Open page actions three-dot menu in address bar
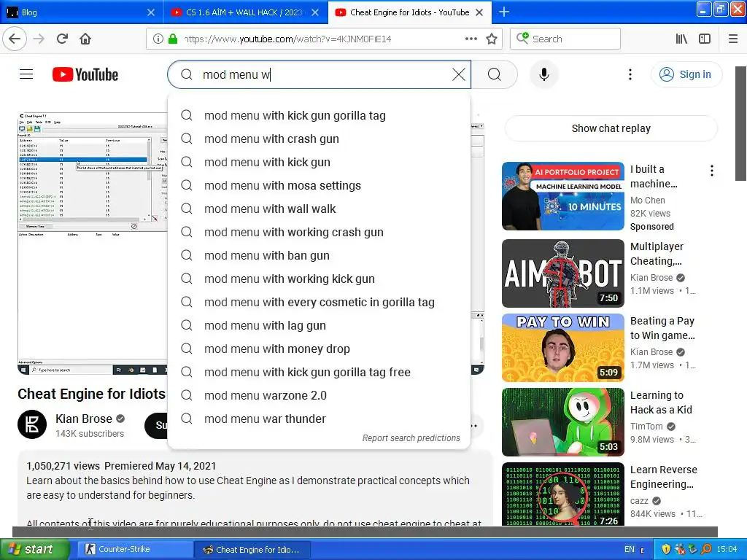Screen dimensions: 747x560 point(471,39)
